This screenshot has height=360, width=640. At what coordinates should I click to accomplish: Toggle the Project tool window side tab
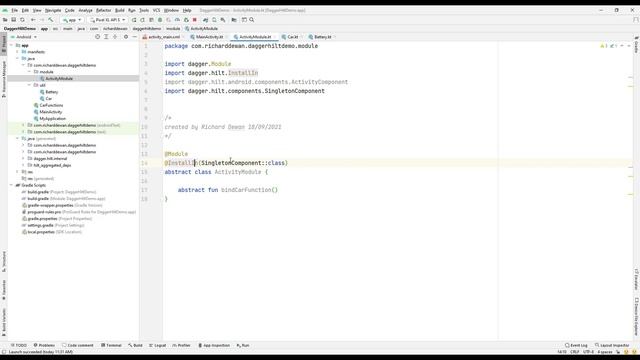[4, 44]
